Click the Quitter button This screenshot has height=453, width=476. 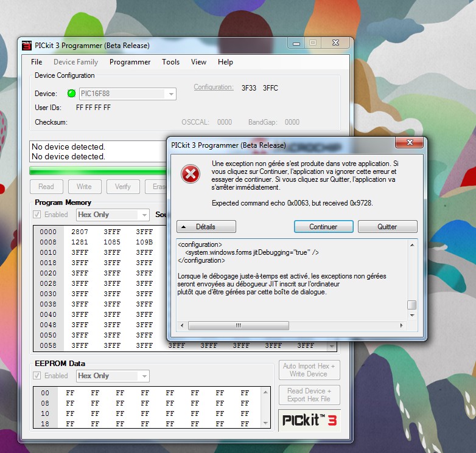[387, 226]
